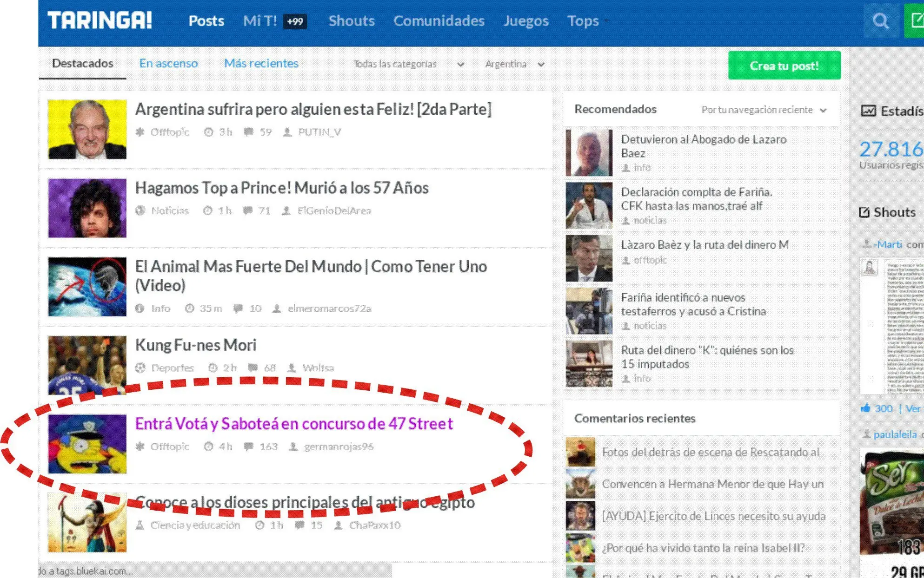The width and height of the screenshot is (924, 578).
Task: Click the Offtopic category icon on Argentina sufrira post
Action: [x=140, y=132]
